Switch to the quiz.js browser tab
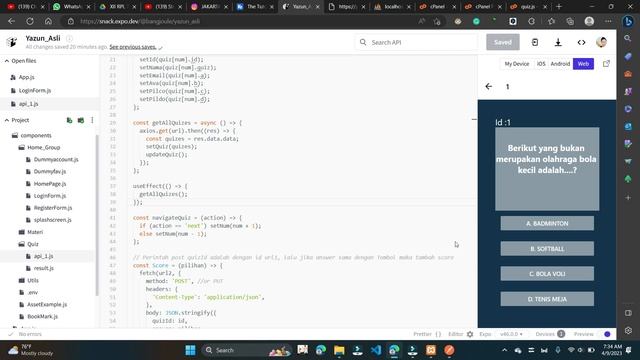This screenshot has width=640, height=360. click(528, 7)
